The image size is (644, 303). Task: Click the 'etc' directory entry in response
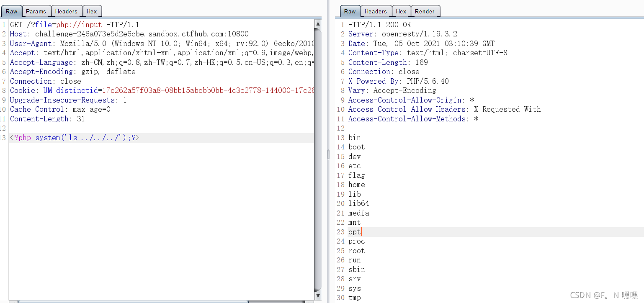click(354, 166)
